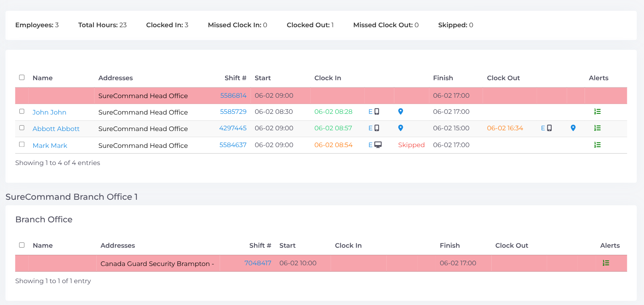Open shift 7048417 in Branch Office

point(258,263)
